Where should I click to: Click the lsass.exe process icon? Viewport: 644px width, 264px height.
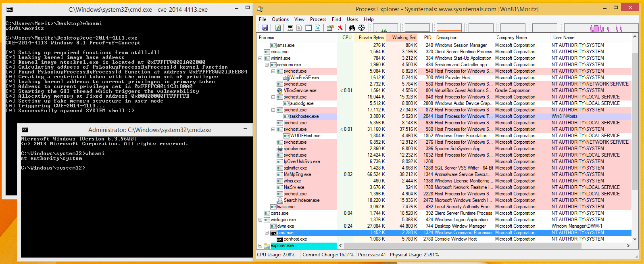click(x=273, y=207)
